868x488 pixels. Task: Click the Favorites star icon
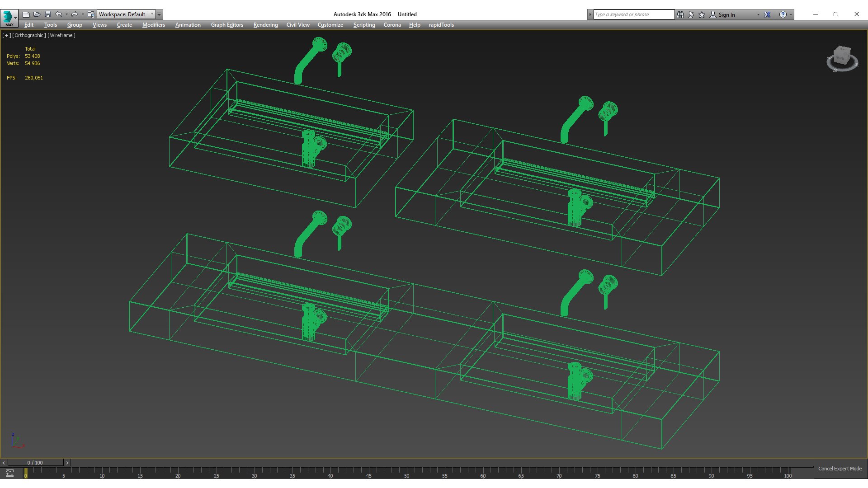coord(702,14)
